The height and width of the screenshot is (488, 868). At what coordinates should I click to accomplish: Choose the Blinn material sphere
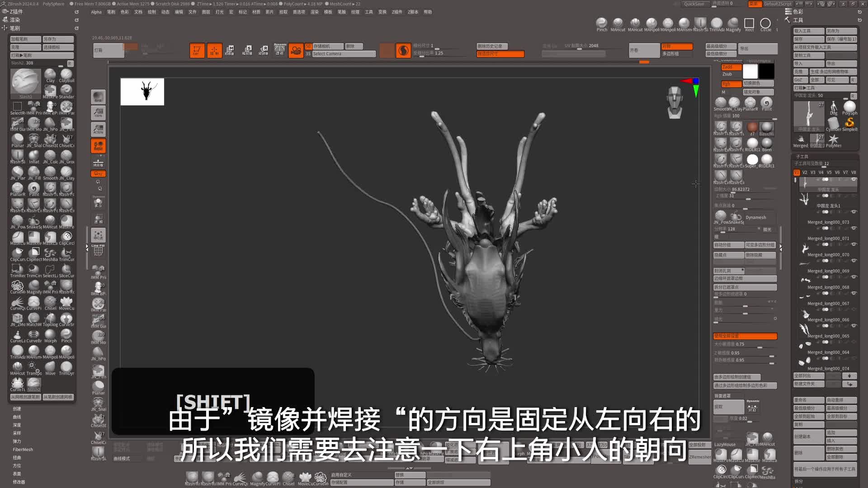click(767, 144)
